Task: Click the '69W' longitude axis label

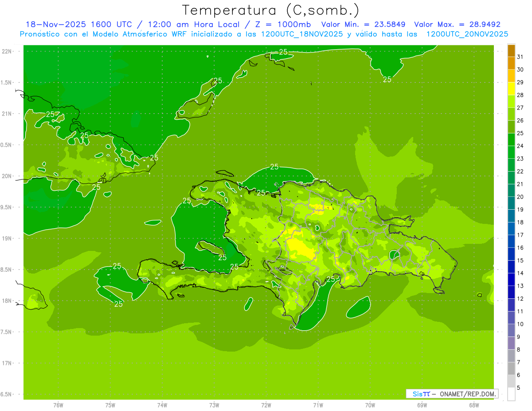Action: [422, 405]
